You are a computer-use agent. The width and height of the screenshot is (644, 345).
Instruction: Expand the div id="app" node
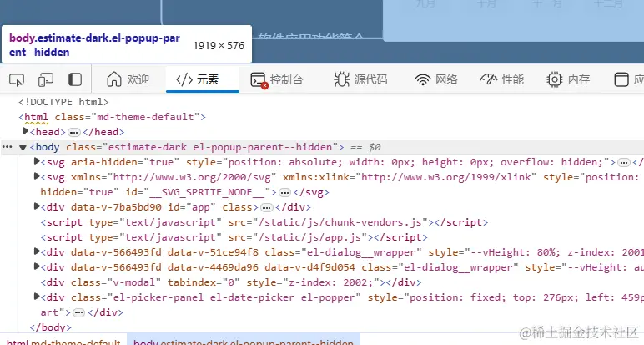point(37,206)
